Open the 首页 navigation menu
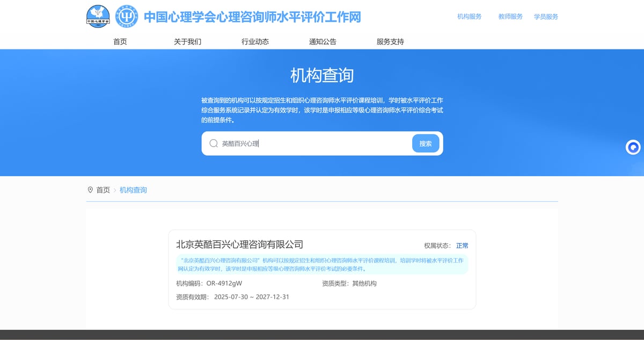Image resolution: width=644 pixels, height=340 pixels. click(x=120, y=41)
